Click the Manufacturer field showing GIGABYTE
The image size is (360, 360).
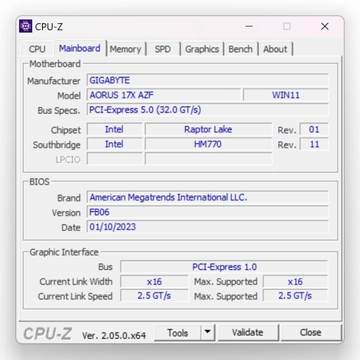(x=207, y=80)
